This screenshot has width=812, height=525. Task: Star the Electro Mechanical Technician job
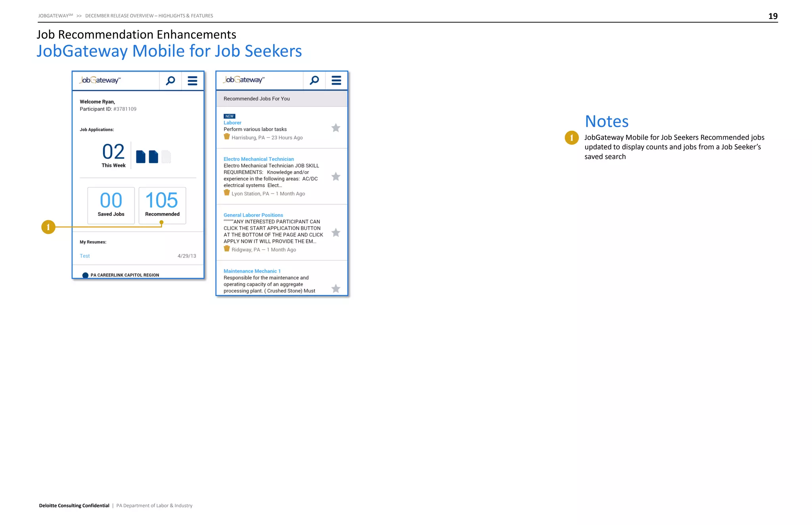pos(336,176)
